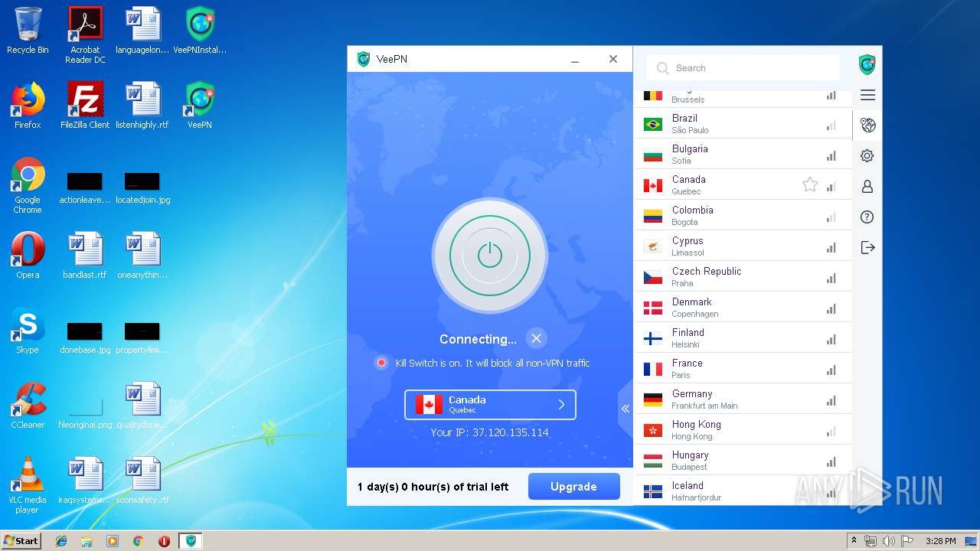This screenshot has width=980, height=551.
Task: Click the Germany flag icon
Action: tap(653, 399)
